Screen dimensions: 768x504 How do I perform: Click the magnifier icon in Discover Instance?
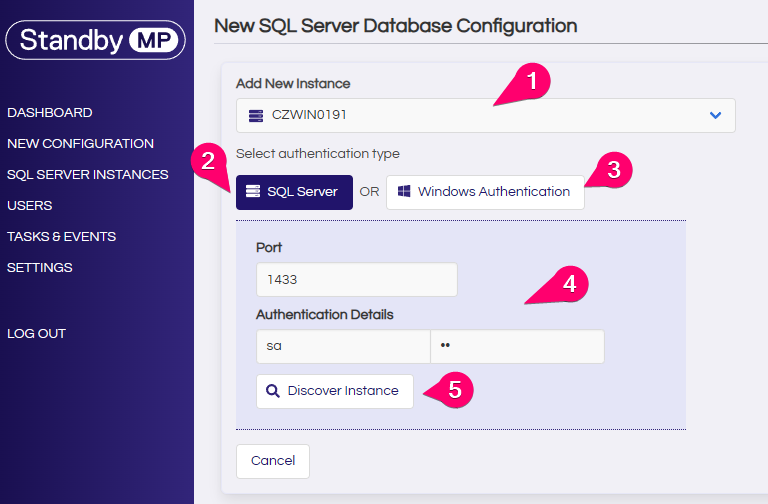(x=273, y=391)
